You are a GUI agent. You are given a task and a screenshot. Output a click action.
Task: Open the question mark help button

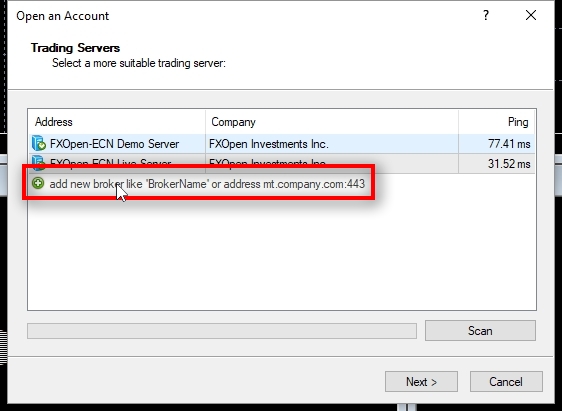[x=486, y=15]
